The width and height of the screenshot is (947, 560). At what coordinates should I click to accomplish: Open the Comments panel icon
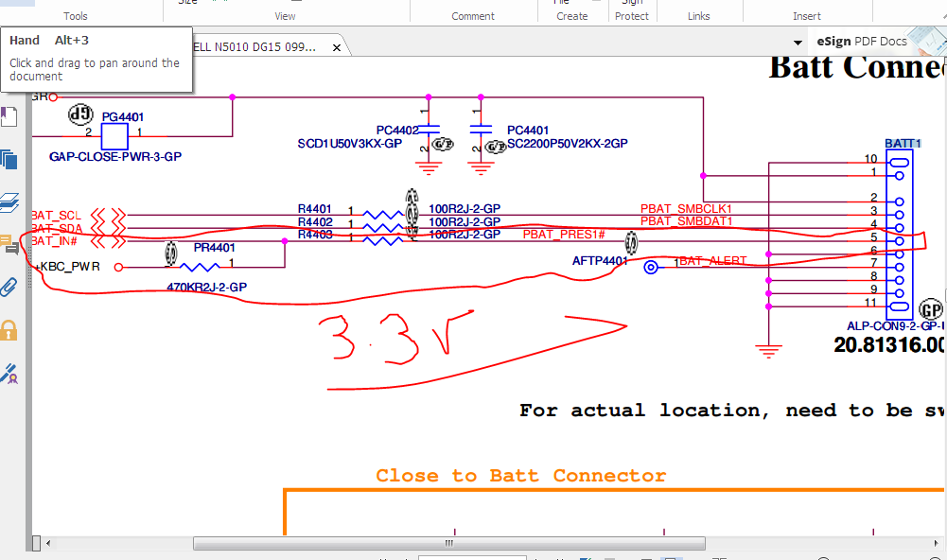9,245
